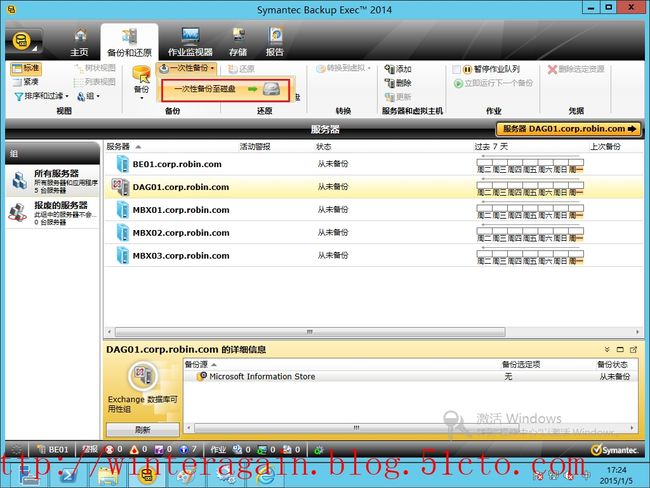The width and height of the screenshot is (650, 488).
Task: Collapse the details pane with the chevron icon
Action: tap(607, 350)
